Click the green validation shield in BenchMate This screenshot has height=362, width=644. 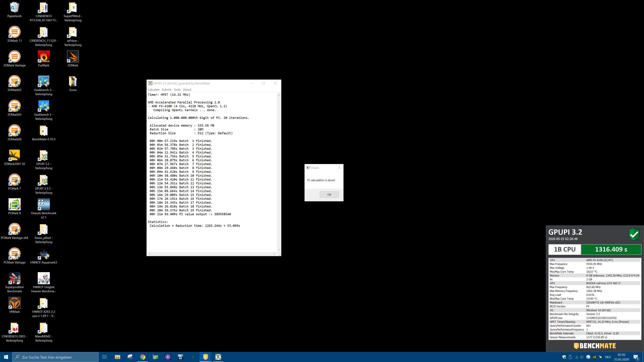[634, 234]
